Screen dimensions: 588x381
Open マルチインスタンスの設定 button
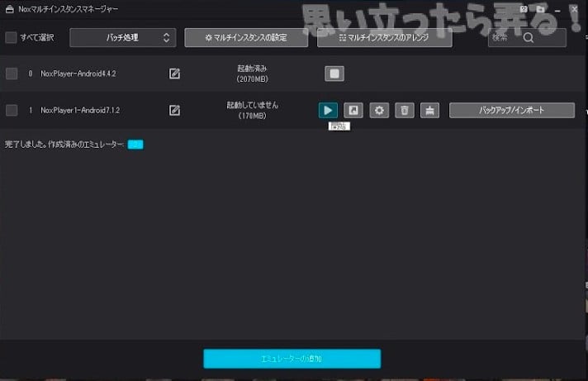pyautogui.click(x=246, y=37)
